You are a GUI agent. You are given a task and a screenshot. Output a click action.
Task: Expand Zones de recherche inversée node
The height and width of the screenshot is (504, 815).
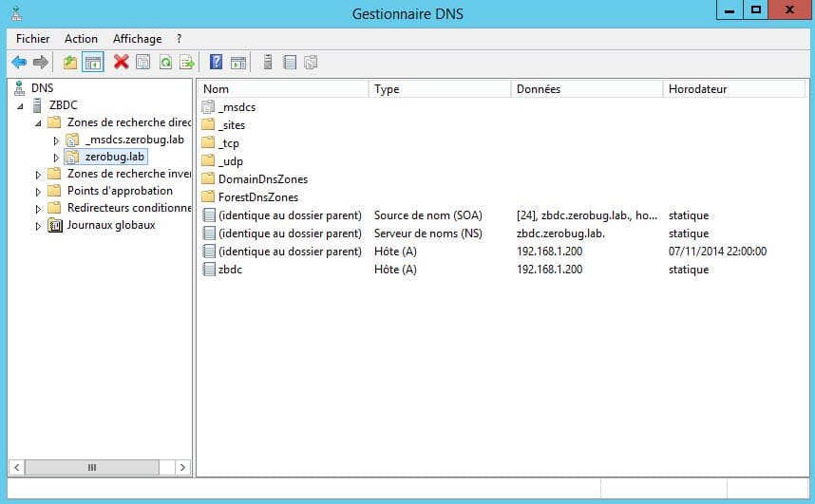point(38,175)
